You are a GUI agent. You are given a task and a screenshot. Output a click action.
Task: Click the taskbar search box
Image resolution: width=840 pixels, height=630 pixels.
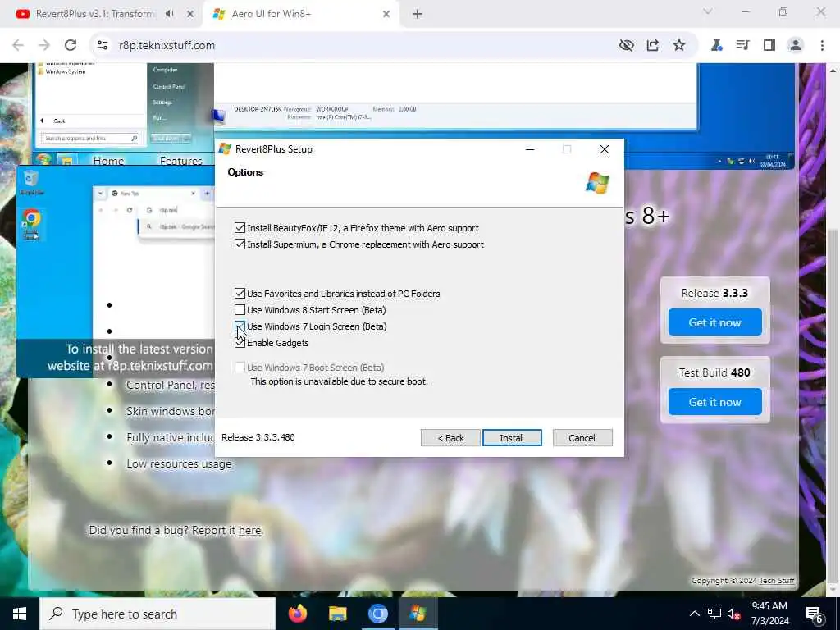tap(157, 614)
